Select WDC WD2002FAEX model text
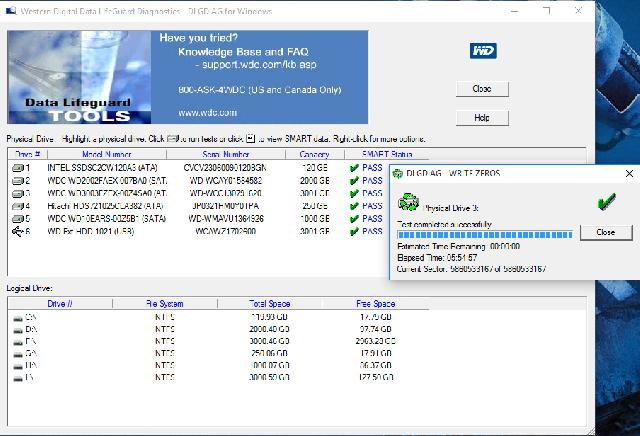Image resolution: width=640 pixels, height=436 pixels. point(107,181)
